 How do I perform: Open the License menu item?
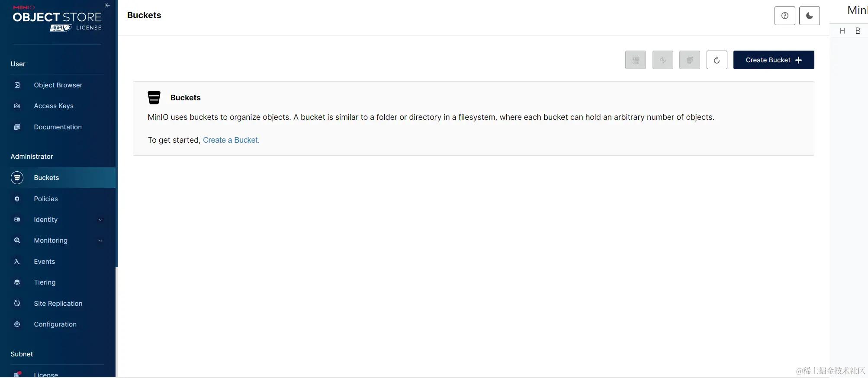click(46, 375)
